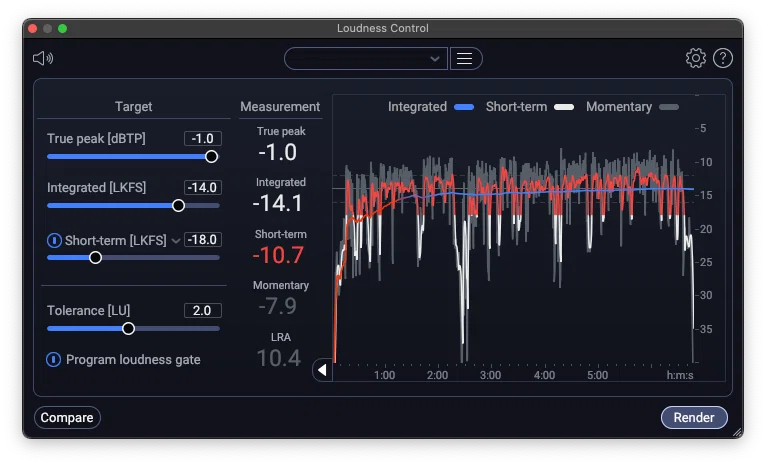
Task: Click the LRA 10.4 reading
Action: click(x=278, y=358)
